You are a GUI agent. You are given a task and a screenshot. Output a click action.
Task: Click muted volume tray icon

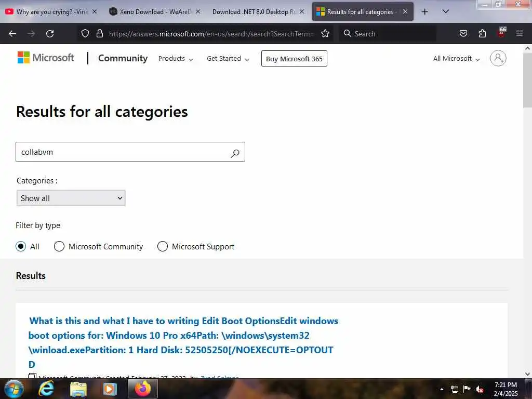(x=480, y=389)
